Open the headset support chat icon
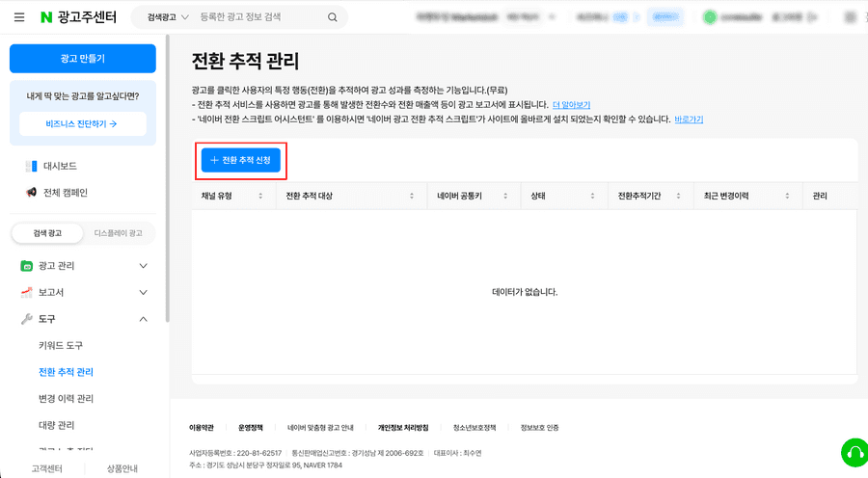Viewport: 868px width, 478px height. pyautogui.click(x=854, y=453)
